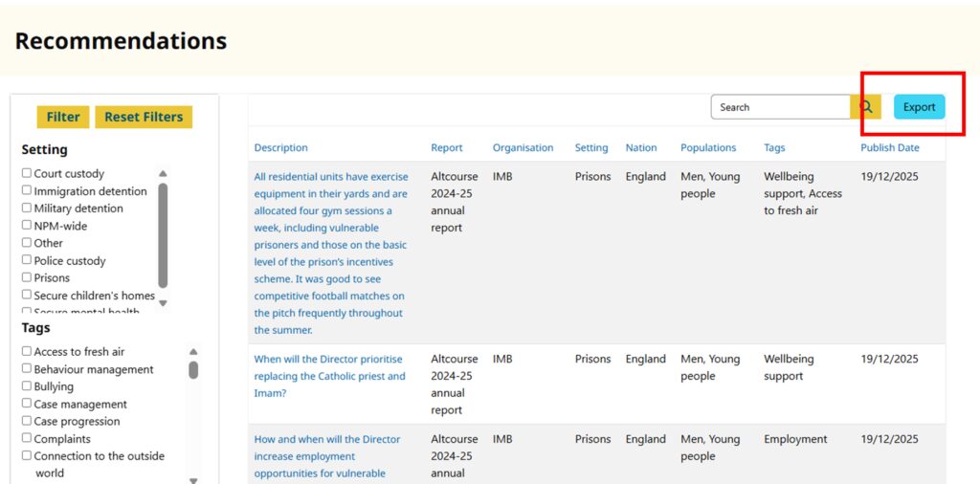Click Tags list scroll up arrow
This screenshot has height=484, width=980.
[x=193, y=352]
